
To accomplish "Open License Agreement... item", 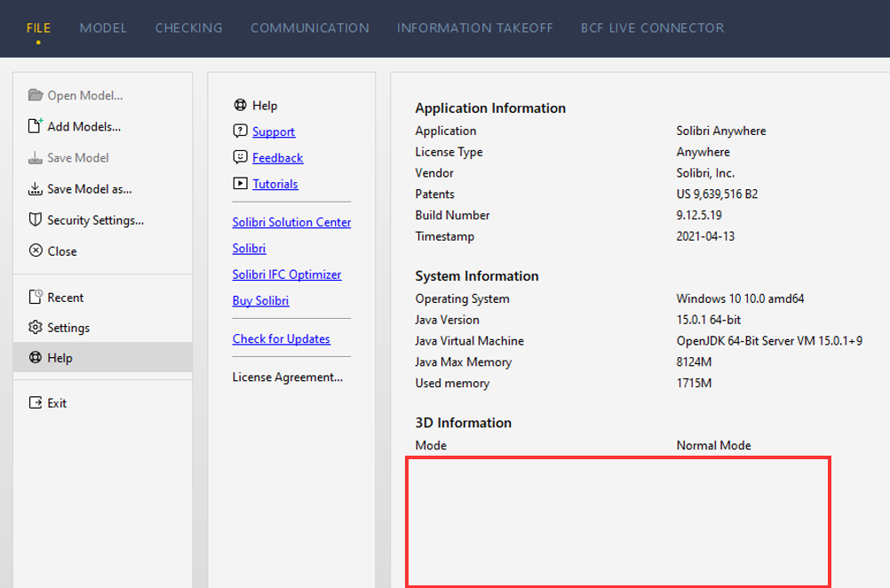I will [287, 377].
